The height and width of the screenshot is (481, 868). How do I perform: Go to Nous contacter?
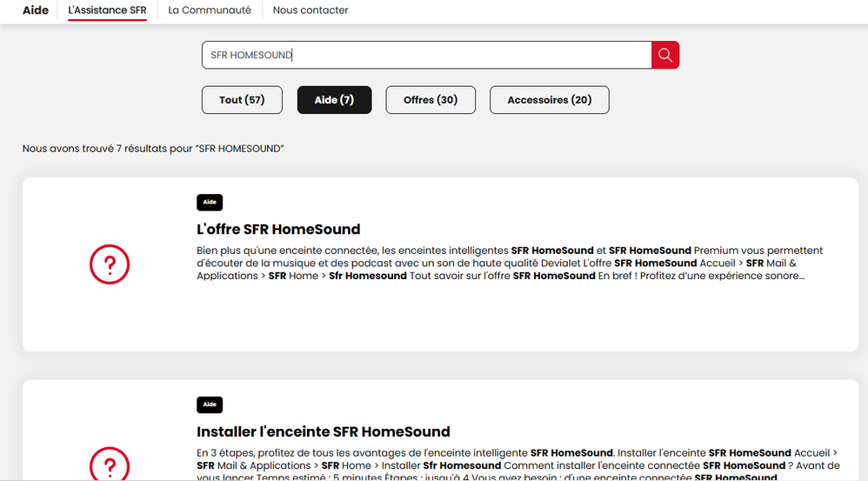point(310,10)
